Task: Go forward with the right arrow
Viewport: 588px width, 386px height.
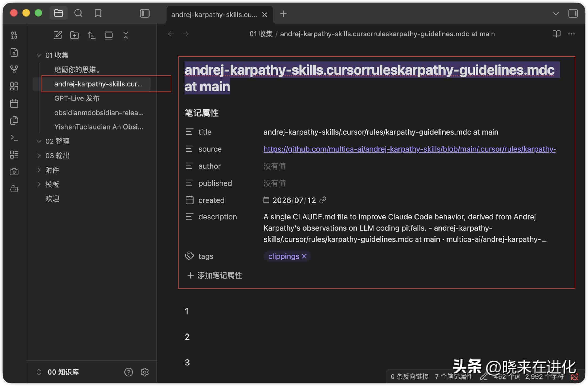Action: (x=186, y=34)
